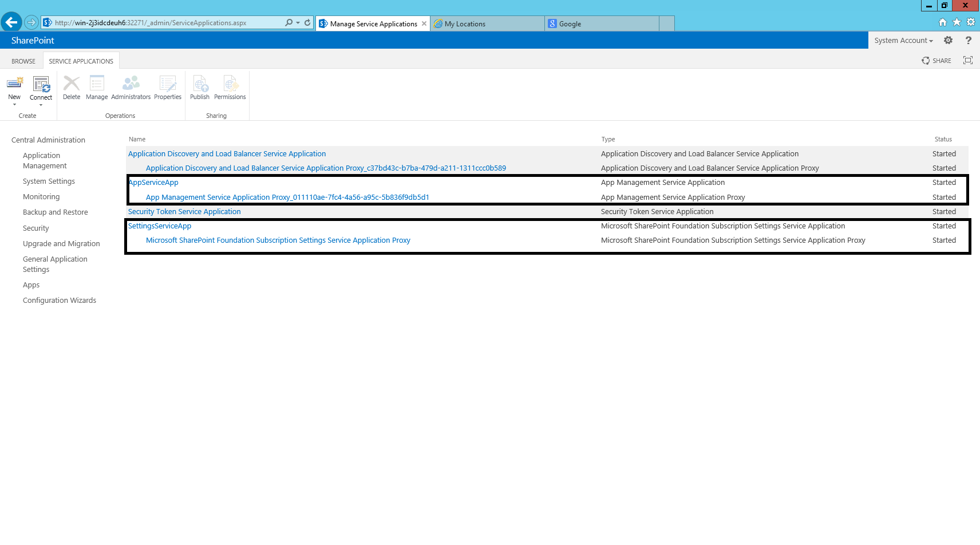
Task: Open Security in sidebar
Action: coord(36,228)
